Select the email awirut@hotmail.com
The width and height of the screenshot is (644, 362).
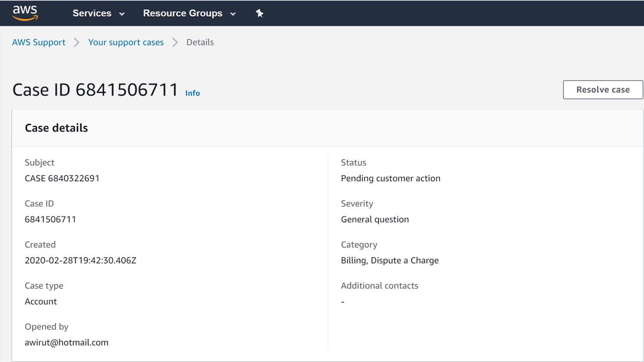pos(67,343)
